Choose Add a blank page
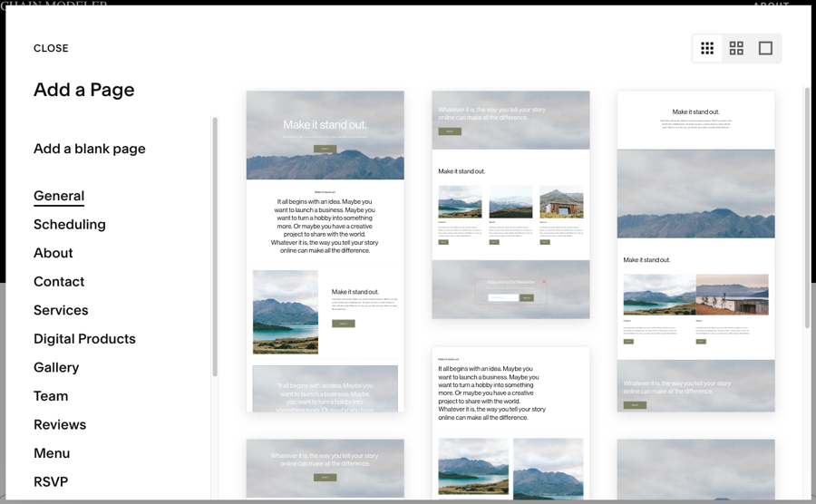The height and width of the screenshot is (504, 816). pos(89,149)
